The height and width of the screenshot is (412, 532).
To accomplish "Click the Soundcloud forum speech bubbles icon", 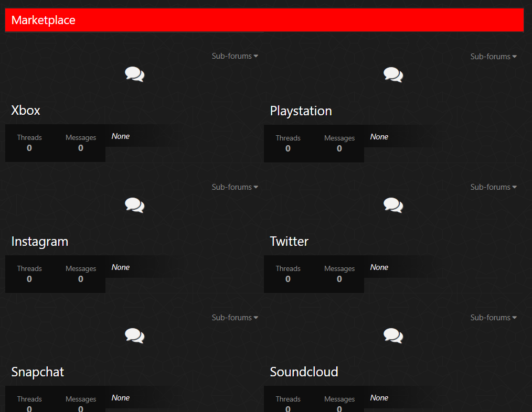I will point(393,335).
